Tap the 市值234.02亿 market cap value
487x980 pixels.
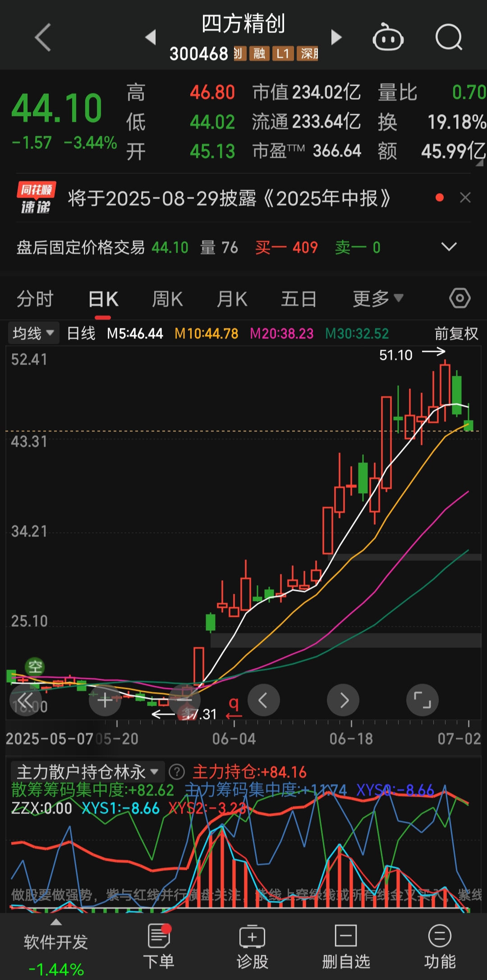(306, 92)
